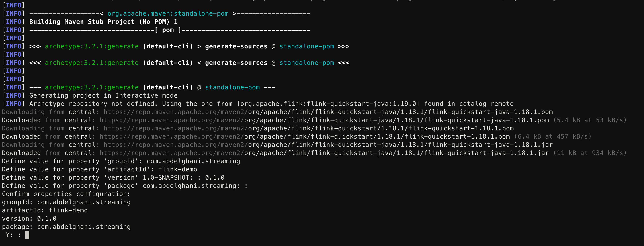Click the 'package' property prompt line
644x246 pixels.
125,186
